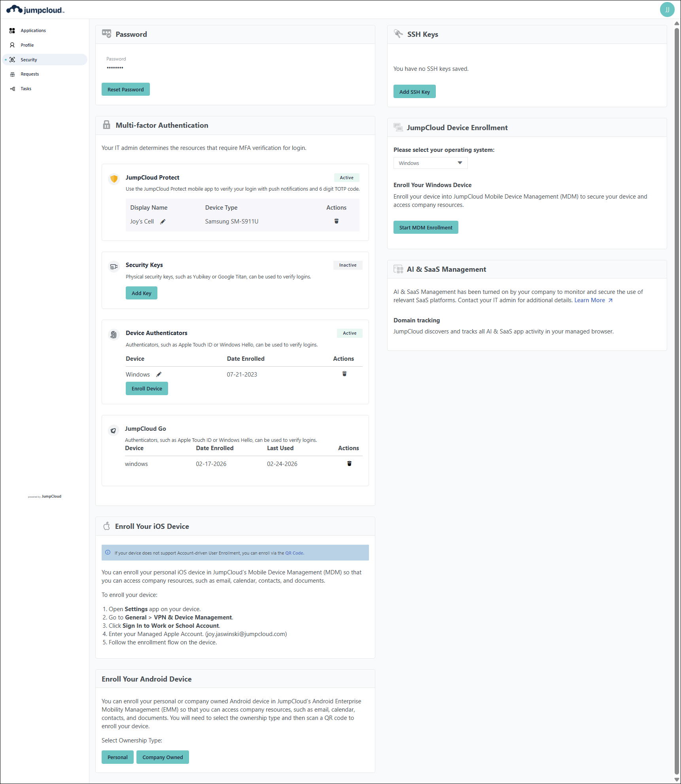Delete the Windows device authenticator enrolled 07-21-2023
This screenshot has height=784, width=681.
344,374
